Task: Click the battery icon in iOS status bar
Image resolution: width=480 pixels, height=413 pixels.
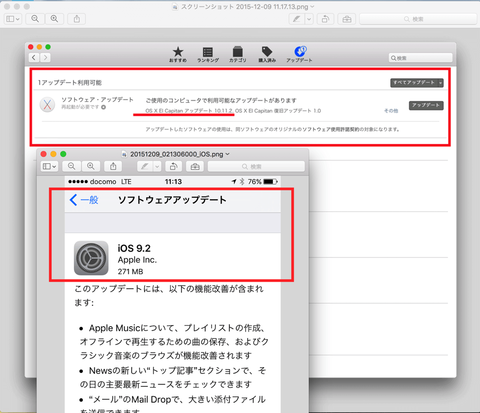Action: pyautogui.click(x=270, y=182)
